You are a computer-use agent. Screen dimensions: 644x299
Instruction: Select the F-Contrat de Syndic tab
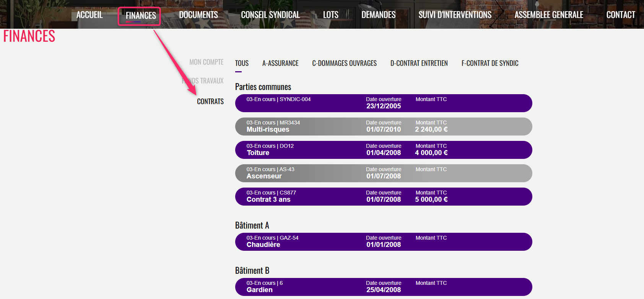tap(490, 63)
